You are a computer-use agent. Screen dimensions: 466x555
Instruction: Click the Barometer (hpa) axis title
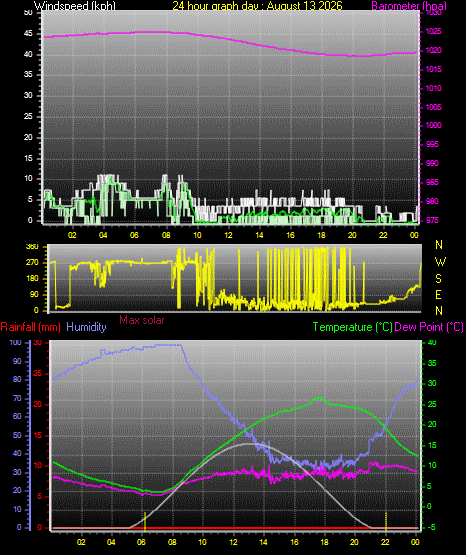tap(409, 6)
